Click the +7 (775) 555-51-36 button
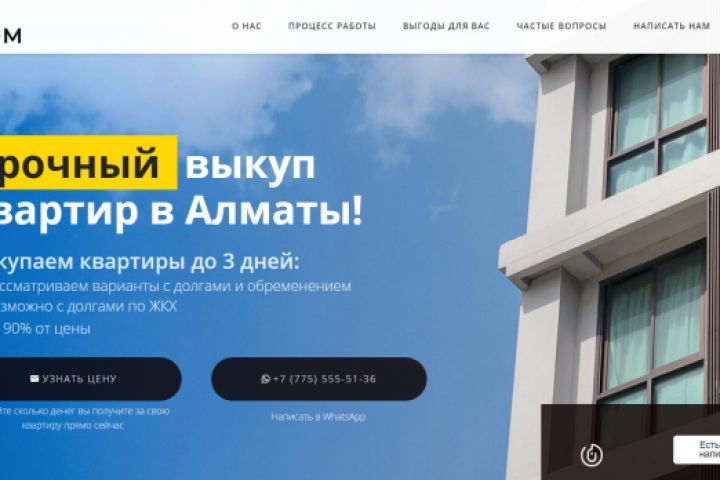The height and width of the screenshot is (480, 720). 319,379
